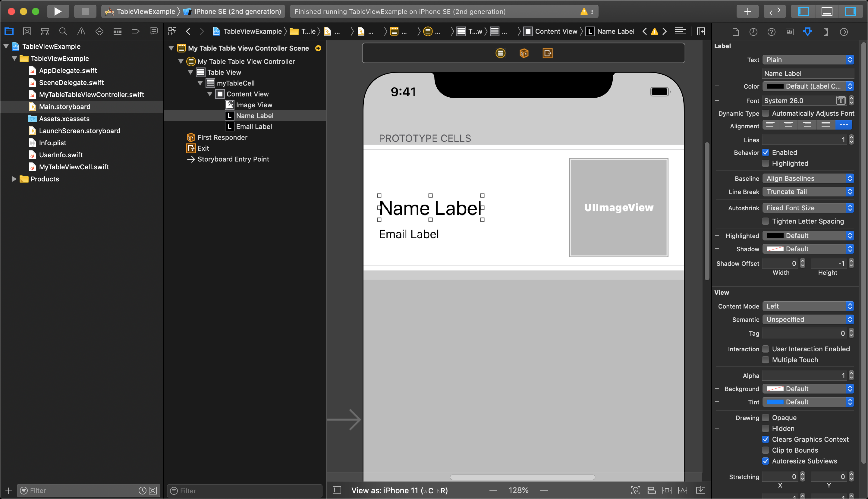This screenshot has height=499, width=868.
Task: Open related items grid icon in jump bar
Action: (x=172, y=32)
